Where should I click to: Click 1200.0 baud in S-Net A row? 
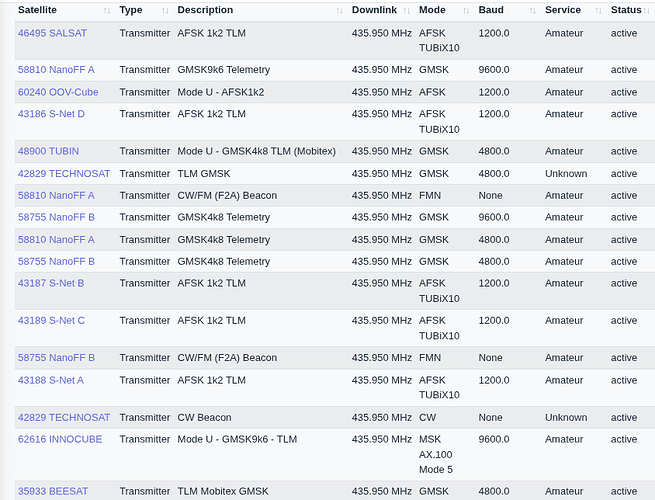click(494, 380)
